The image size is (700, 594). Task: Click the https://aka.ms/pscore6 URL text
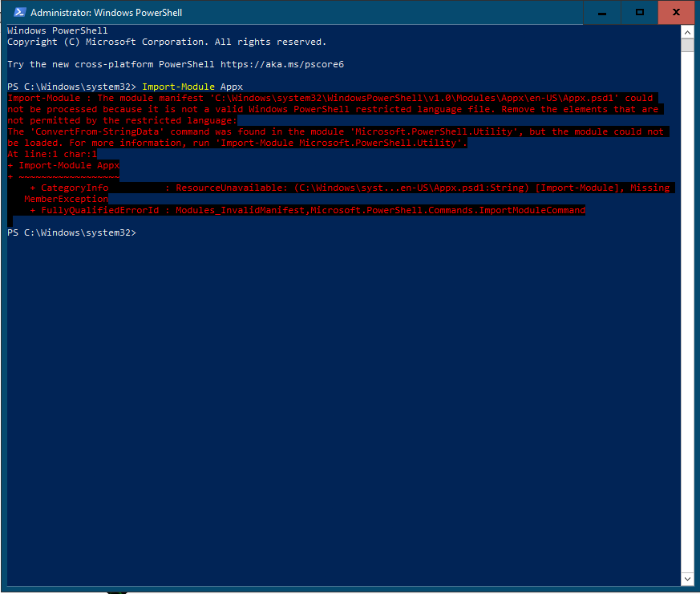[282, 64]
